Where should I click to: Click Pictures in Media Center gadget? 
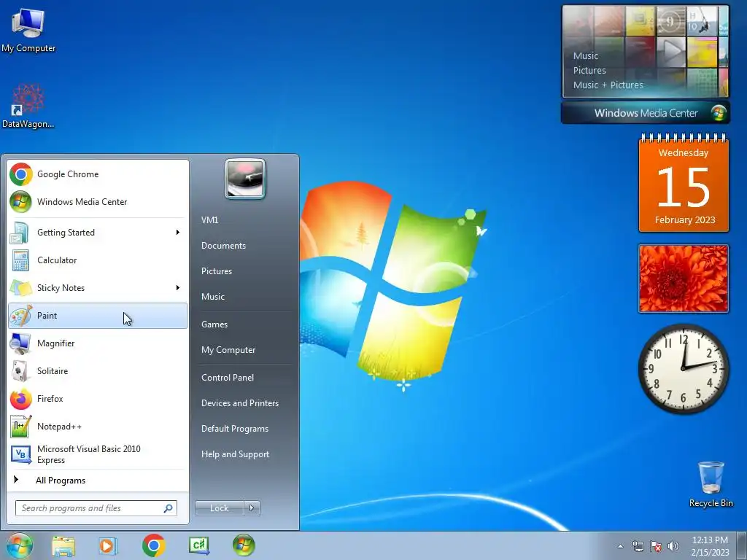tap(589, 71)
